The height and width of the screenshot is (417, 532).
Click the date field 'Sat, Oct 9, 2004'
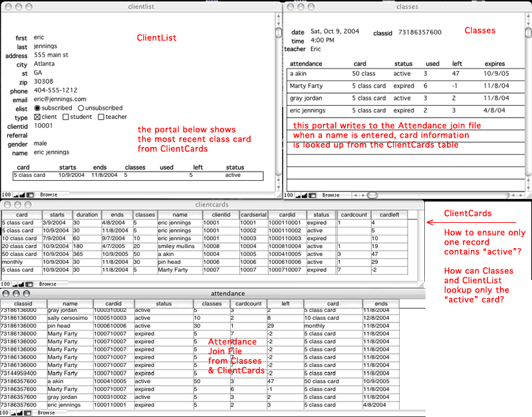(x=335, y=31)
